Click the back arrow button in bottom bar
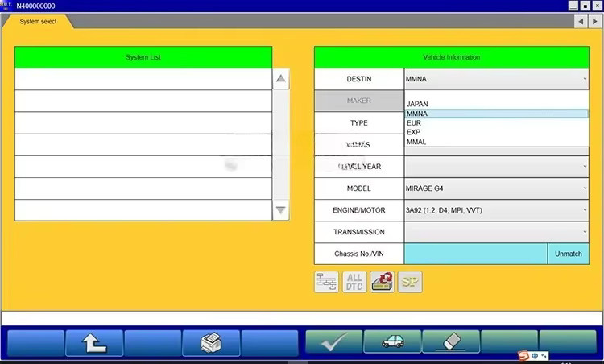This screenshot has height=364, width=604. (x=94, y=342)
